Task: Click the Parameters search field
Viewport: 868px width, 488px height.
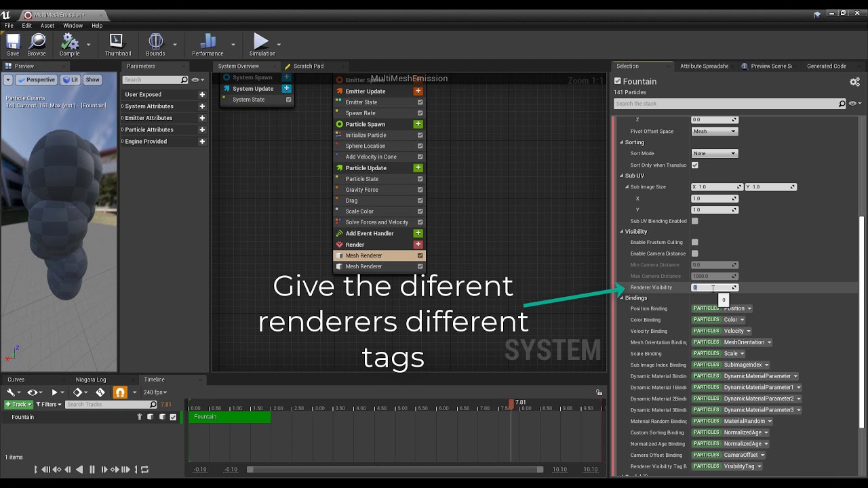Action: 155,80
